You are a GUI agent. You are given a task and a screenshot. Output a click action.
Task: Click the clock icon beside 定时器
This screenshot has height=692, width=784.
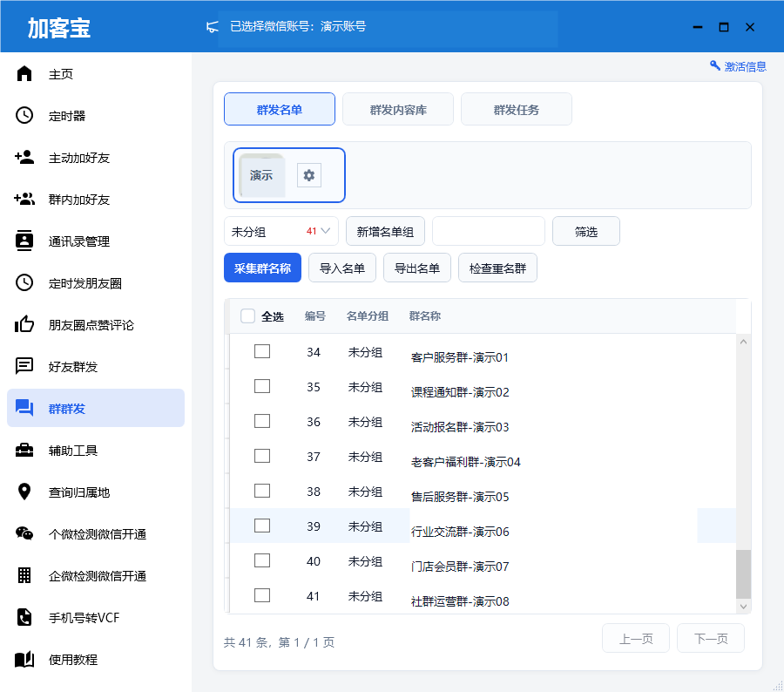(24, 116)
